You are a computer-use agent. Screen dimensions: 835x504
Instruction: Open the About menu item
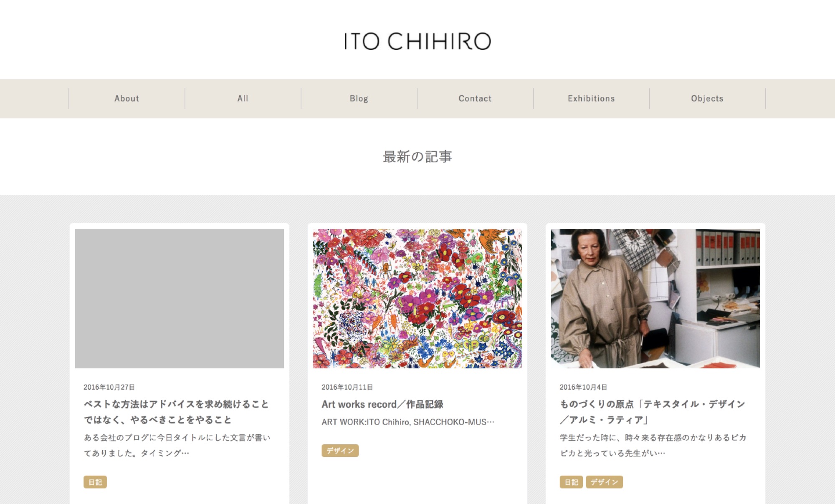pos(127,98)
